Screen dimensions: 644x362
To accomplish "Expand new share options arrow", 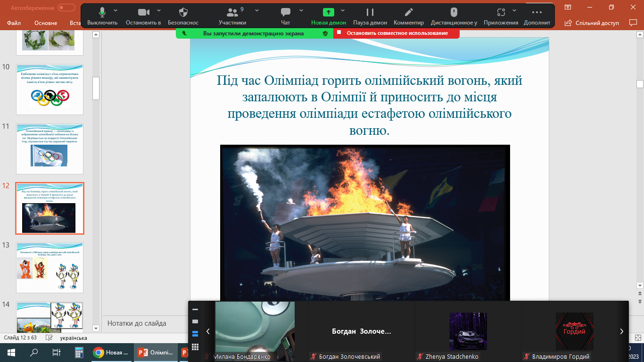I will (x=343, y=10).
